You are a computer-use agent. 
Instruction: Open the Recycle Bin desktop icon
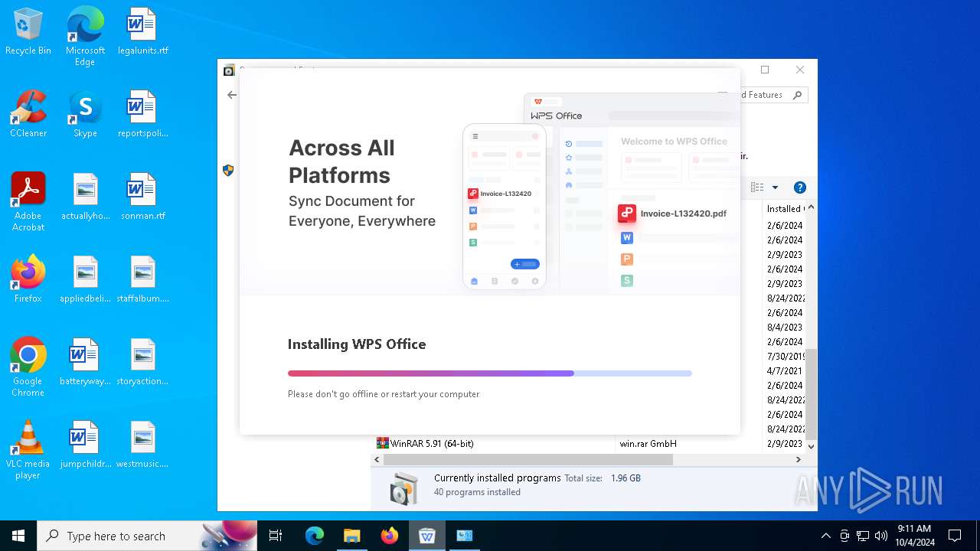coord(28,31)
